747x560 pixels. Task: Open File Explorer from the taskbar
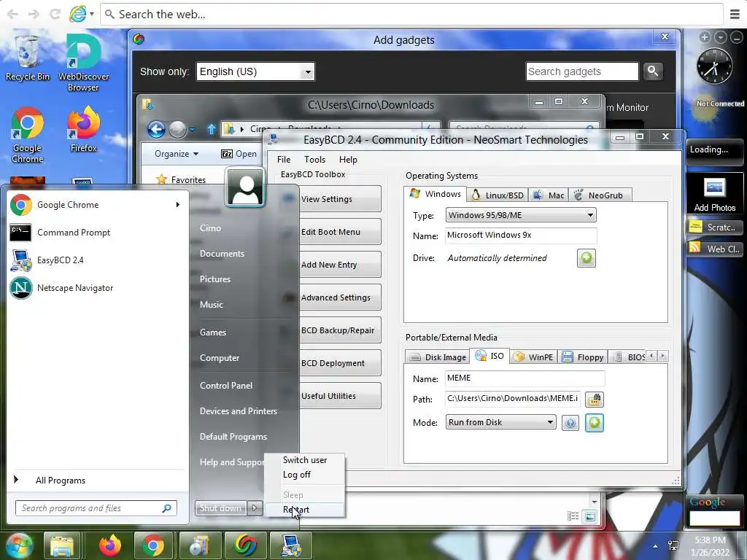[x=62, y=545]
